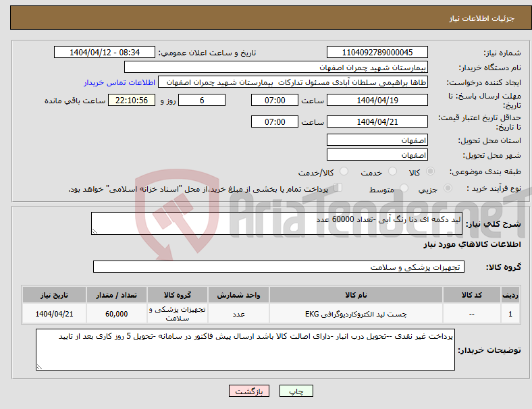
Task: Click the واحد شمارش column header
Action: [x=238, y=295]
